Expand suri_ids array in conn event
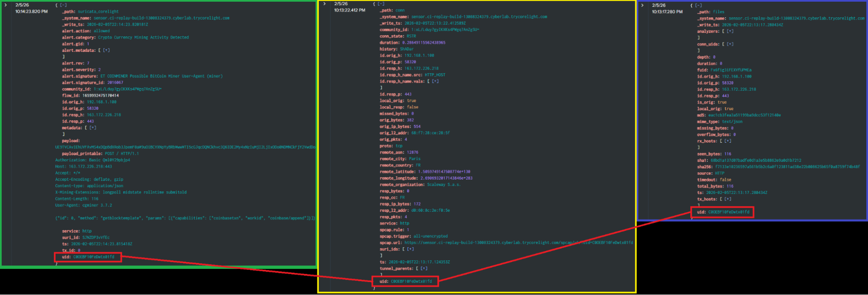This screenshot has width=868, height=295. point(410,249)
